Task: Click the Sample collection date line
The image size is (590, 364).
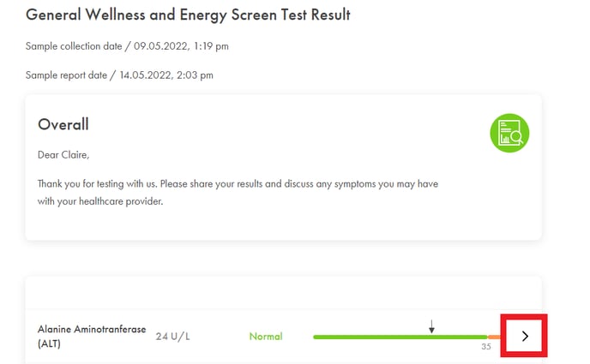Action: (127, 46)
